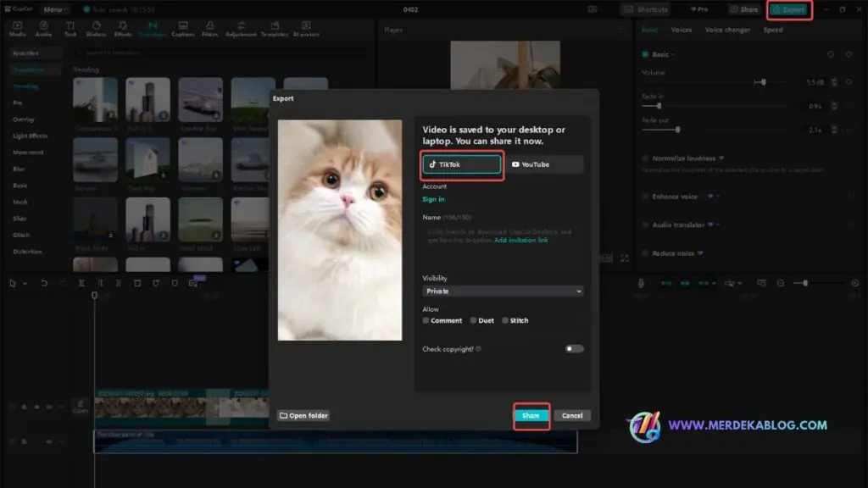Open the select tool mode dropdown arrow
Viewport: 868px width, 488px height.
tap(25, 284)
